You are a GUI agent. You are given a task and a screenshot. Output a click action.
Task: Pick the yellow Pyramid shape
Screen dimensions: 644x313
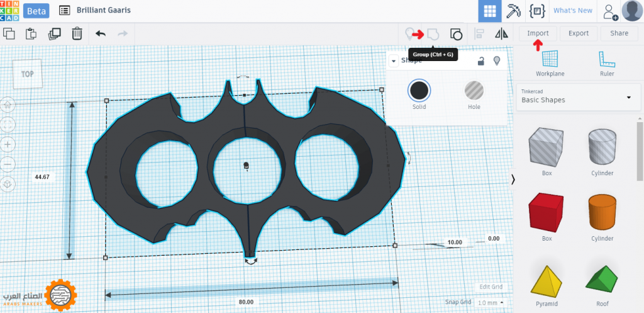(547, 280)
